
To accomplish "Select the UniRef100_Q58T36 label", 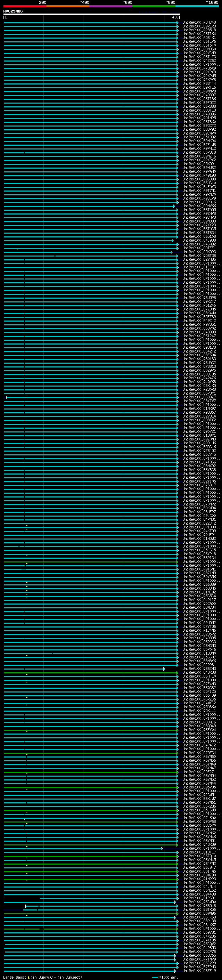I will pos(199,256).
